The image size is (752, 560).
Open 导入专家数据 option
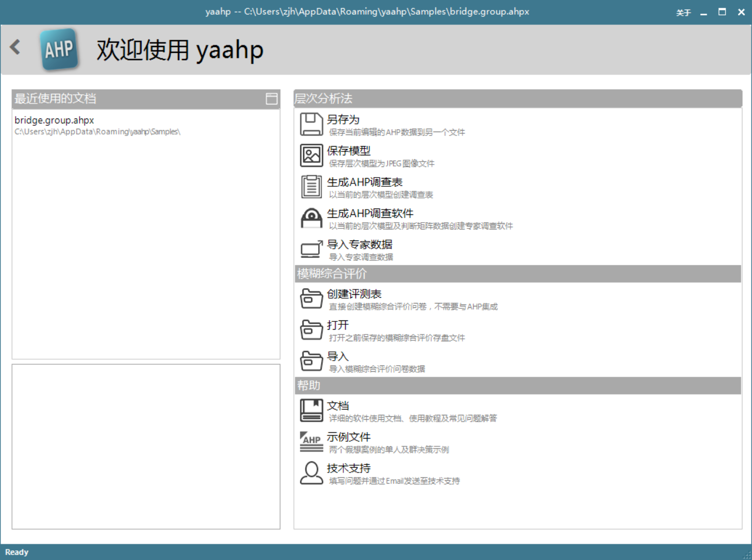359,244
